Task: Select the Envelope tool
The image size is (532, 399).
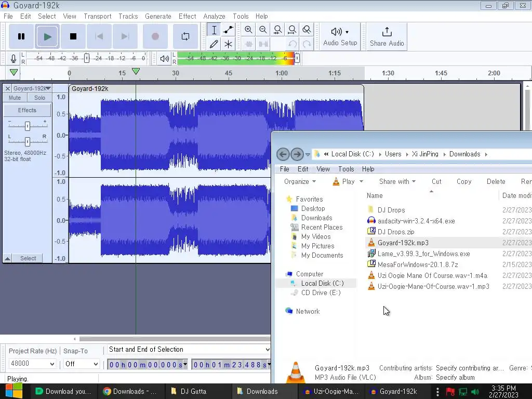Action: pos(229,30)
